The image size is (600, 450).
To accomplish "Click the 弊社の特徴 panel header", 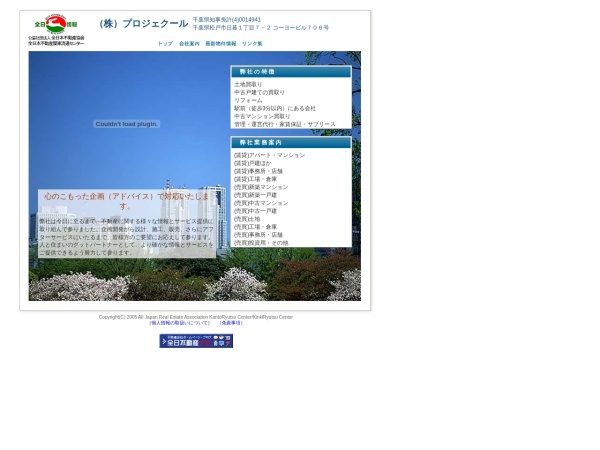I will pyautogui.click(x=291, y=72).
